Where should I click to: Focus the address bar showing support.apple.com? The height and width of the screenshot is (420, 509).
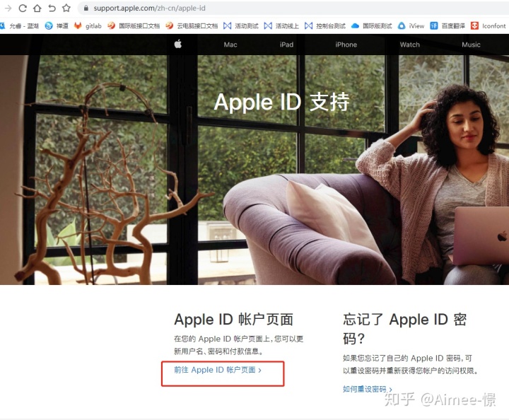[292, 8]
